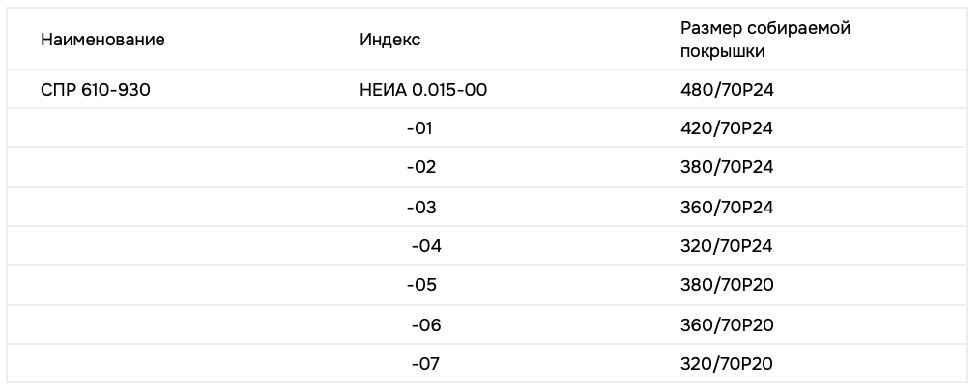Viewport: 980px width, 392px height.
Task: Click the -04 index cell
Action: pyautogui.click(x=426, y=246)
